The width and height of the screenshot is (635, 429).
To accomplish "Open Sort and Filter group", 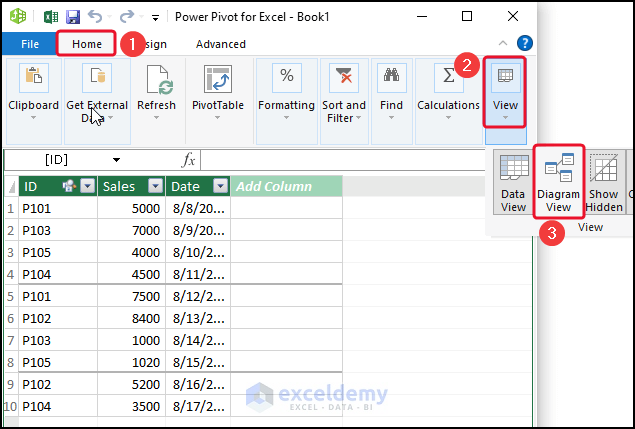I will pos(344,101).
